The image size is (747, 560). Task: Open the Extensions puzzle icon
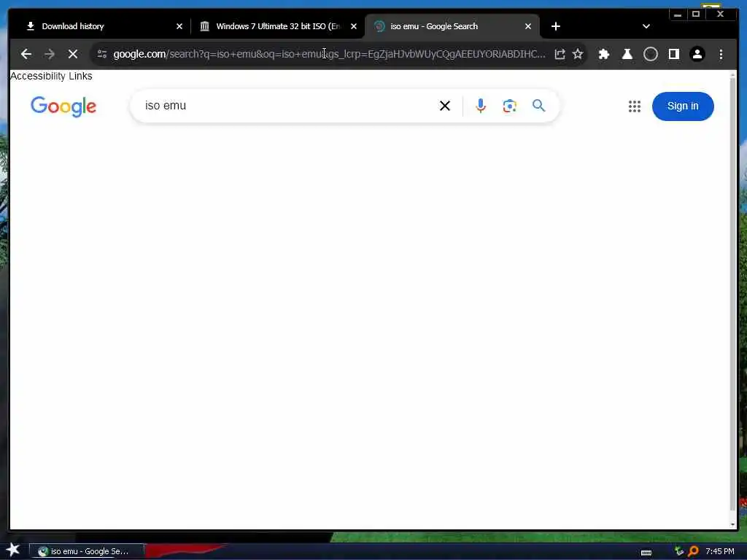click(603, 54)
